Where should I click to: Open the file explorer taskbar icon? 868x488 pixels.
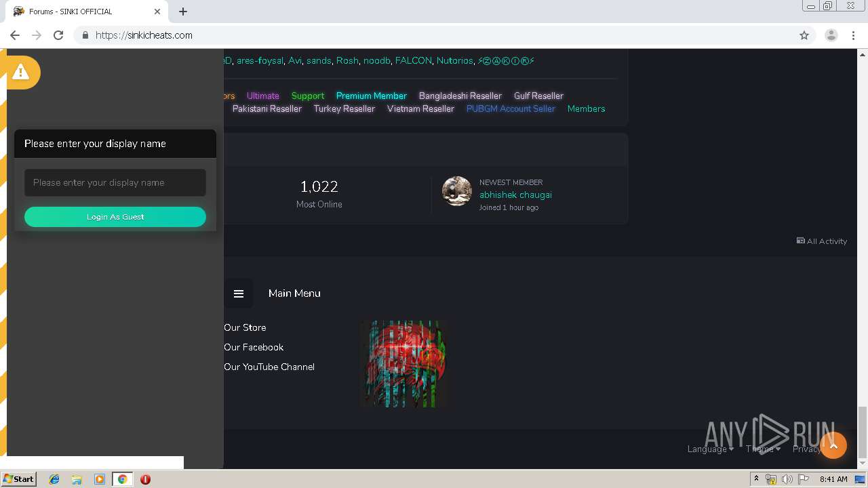point(77,479)
